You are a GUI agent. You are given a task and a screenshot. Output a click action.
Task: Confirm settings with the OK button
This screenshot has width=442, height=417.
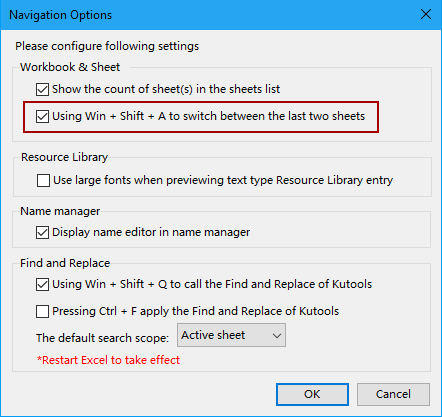coord(312,394)
